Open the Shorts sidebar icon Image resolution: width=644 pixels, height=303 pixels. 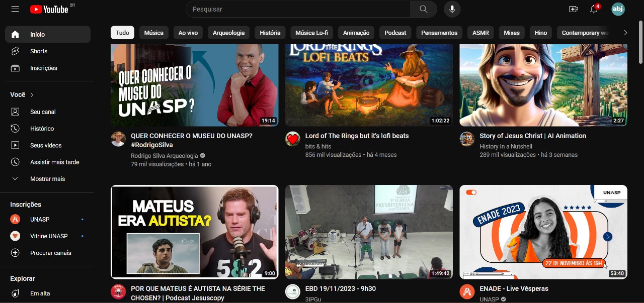coord(15,51)
